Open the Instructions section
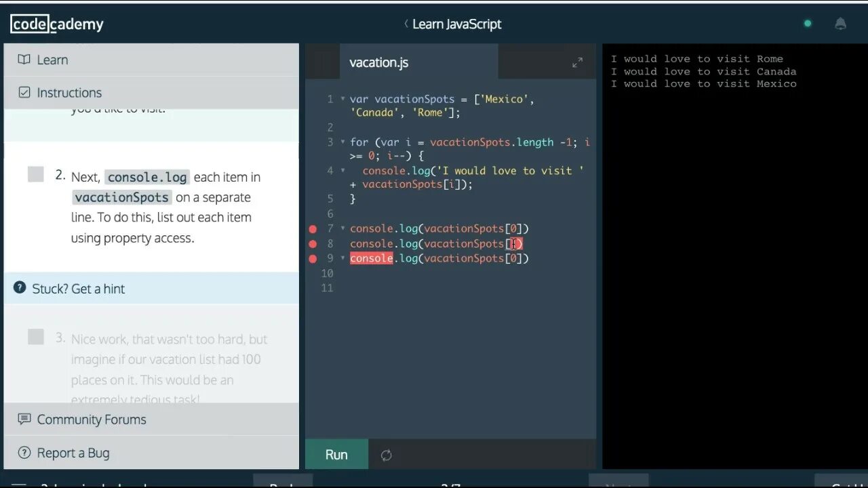The image size is (868, 488). tap(151, 92)
